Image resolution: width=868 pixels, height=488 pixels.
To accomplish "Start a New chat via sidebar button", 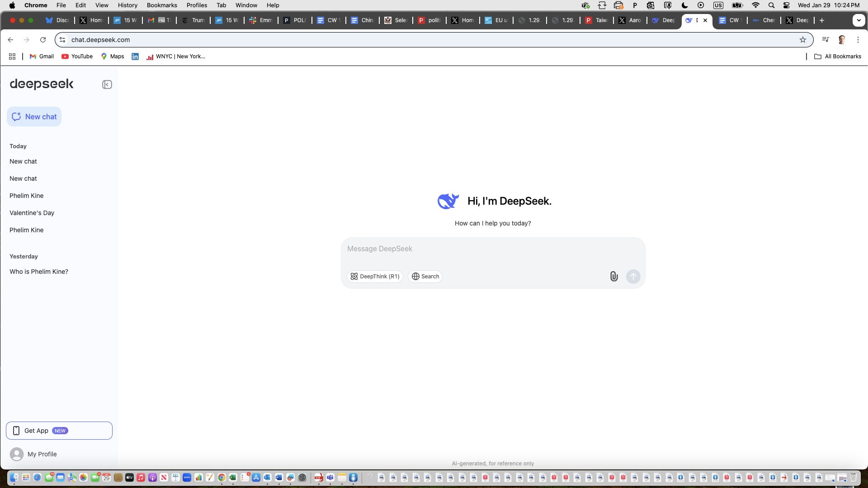I will point(34,117).
